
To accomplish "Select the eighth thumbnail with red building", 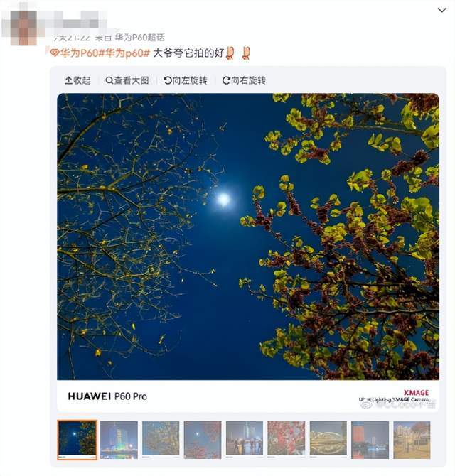I will [370, 440].
